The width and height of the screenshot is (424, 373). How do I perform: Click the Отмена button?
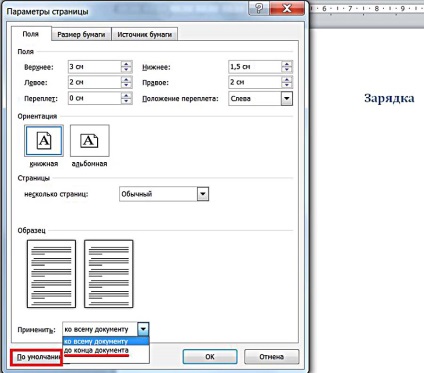pyautogui.click(x=272, y=357)
